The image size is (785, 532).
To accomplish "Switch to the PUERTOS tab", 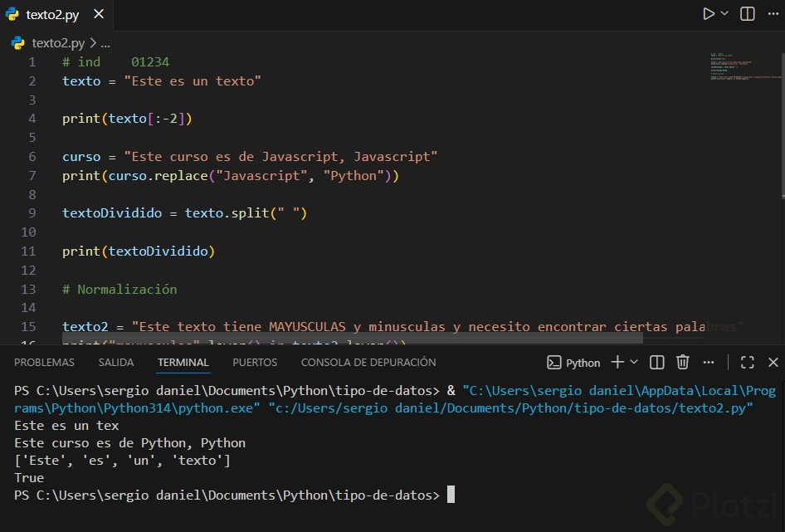I will pyautogui.click(x=255, y=363).
